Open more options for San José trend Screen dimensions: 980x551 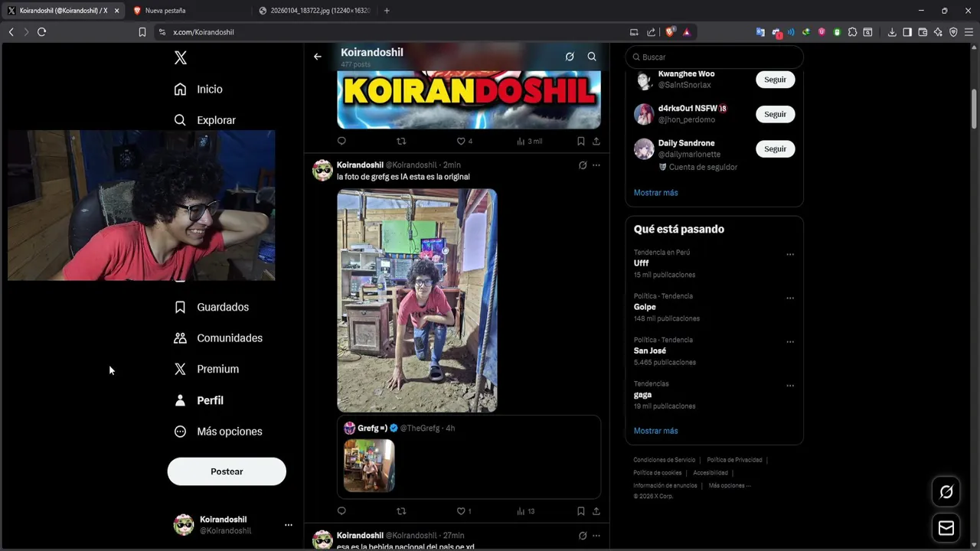790,342
